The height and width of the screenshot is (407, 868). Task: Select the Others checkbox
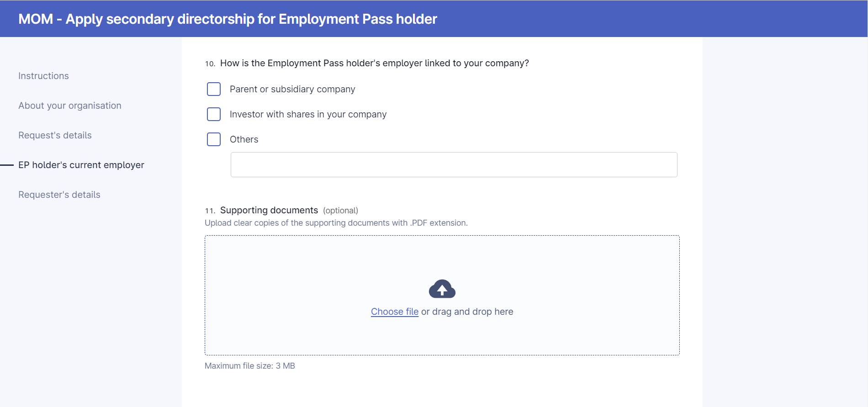click(214, 139)
